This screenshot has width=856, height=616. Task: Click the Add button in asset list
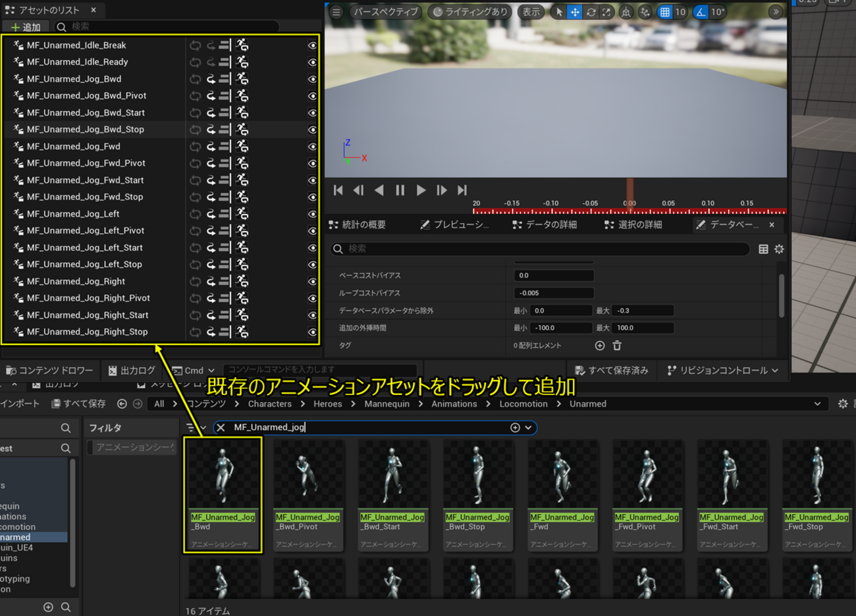pyautogui.click(x=26, y=27)
